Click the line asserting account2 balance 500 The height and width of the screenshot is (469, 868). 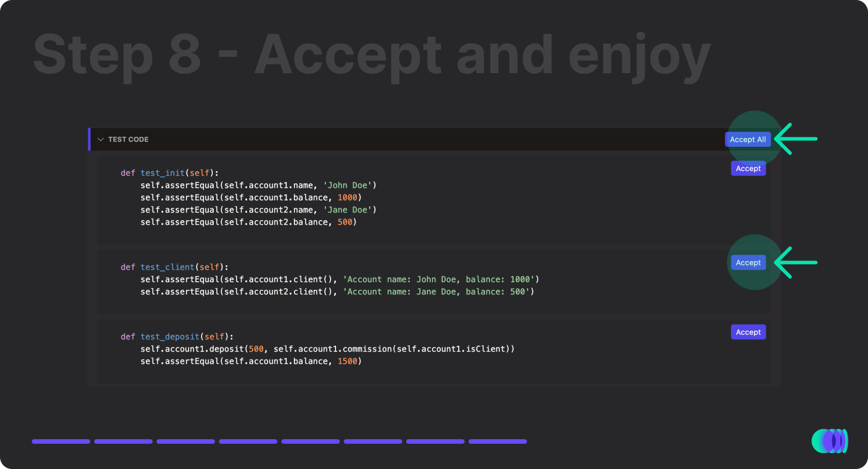249,222
